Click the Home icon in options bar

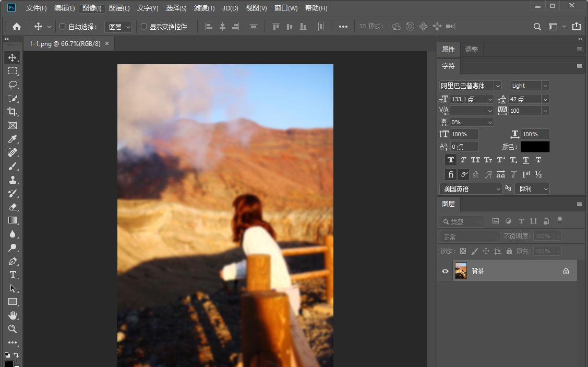(17, 27)
